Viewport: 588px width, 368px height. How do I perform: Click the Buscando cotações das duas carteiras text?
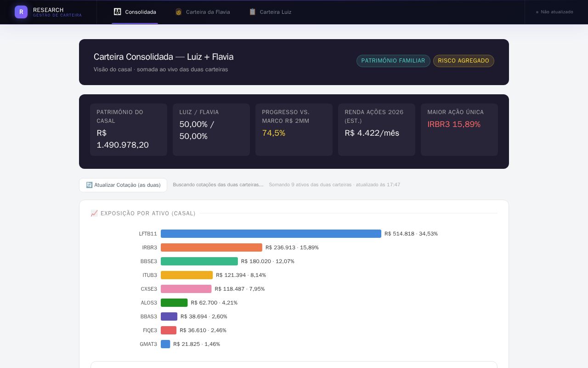(x=218, y=185)
